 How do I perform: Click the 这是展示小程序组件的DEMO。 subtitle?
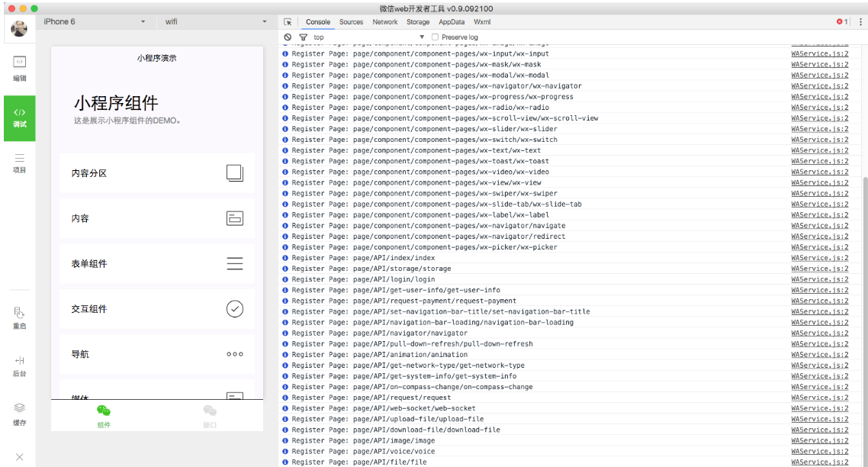[127, 121]
